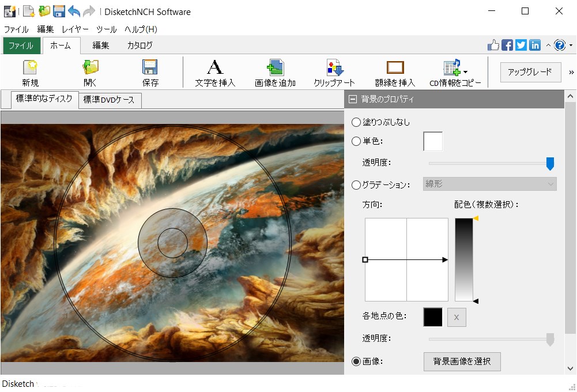Click the Twitter share icon
Screen dimensions: 577x392
tap(521, 46)
